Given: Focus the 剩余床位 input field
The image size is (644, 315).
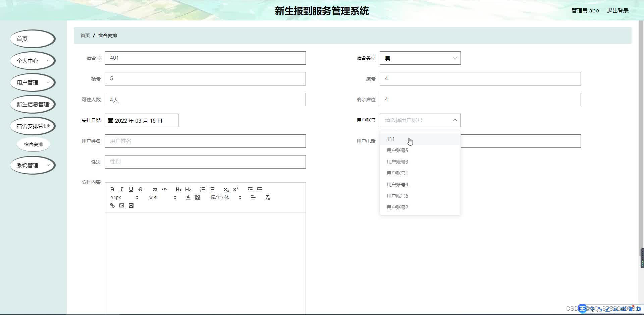Looking at the screenshot, I should [x=480, y=100].
